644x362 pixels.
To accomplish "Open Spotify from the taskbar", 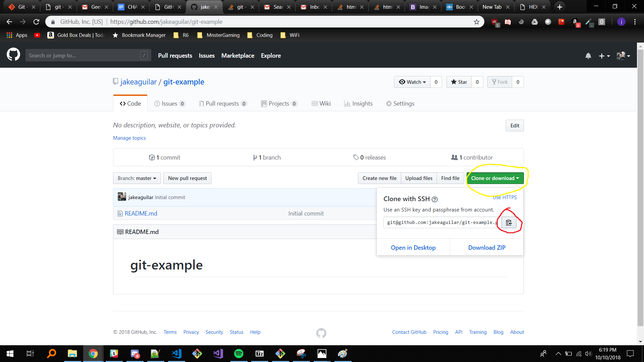I will pos(238,353).
